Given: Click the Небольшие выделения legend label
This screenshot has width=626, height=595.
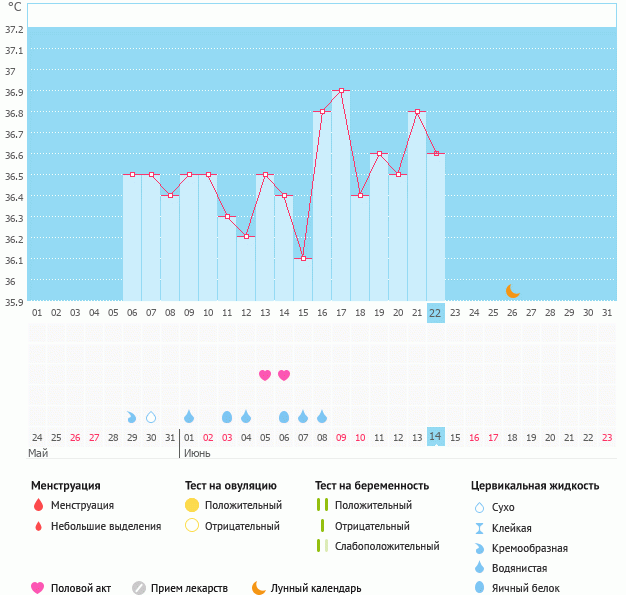Looking at the screenshot, I should pyautogui.click(x=106, y=526).
